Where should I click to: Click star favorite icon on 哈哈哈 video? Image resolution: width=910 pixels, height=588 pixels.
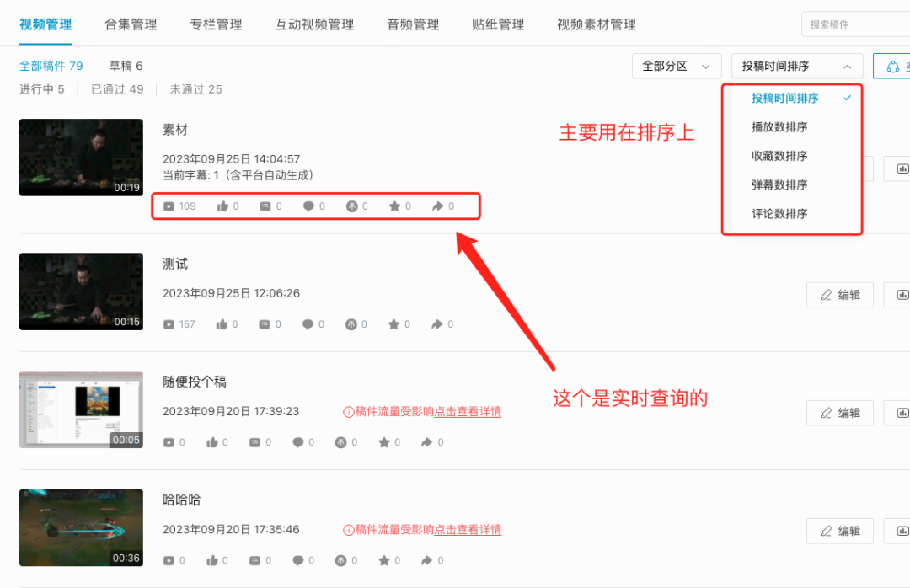pyautogui.click(x=383, y=561)
